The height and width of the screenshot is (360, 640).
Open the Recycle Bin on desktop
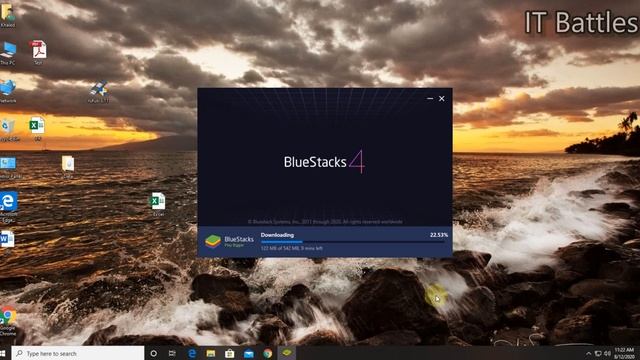9,130
